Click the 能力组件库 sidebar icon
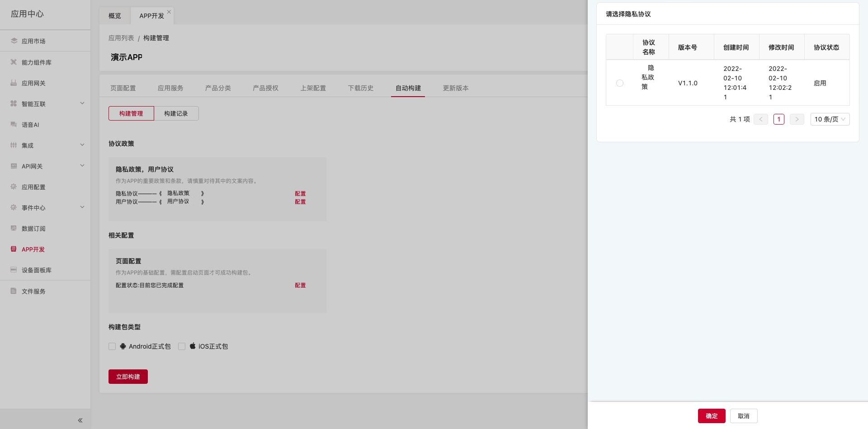 coord(14,62)
